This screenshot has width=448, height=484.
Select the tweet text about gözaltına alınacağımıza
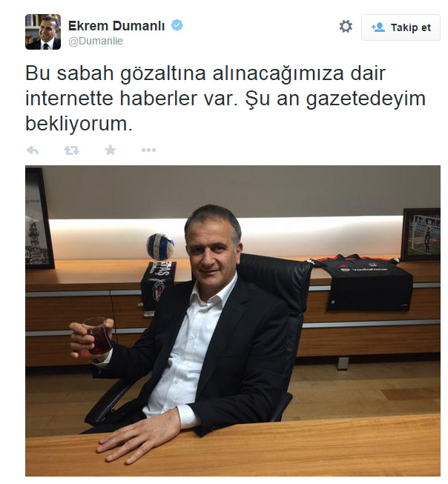[225, 99]
